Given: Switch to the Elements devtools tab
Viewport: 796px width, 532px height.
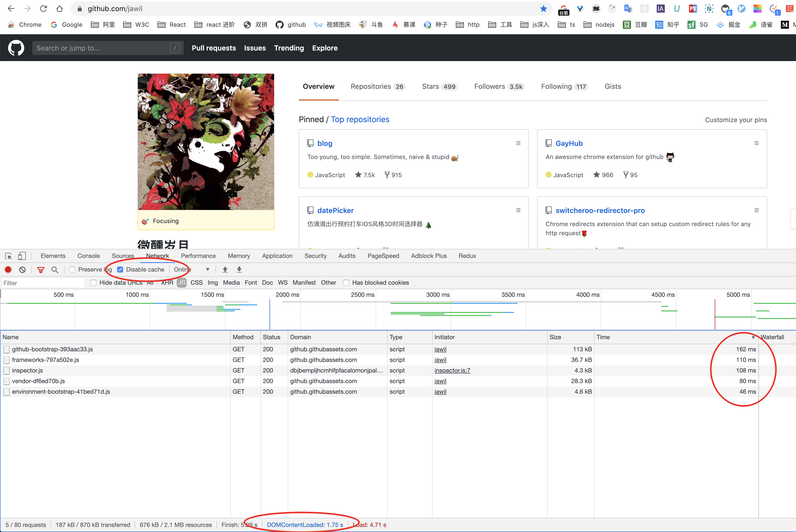Looking at the screenshot, I should (x=53, y=256).
